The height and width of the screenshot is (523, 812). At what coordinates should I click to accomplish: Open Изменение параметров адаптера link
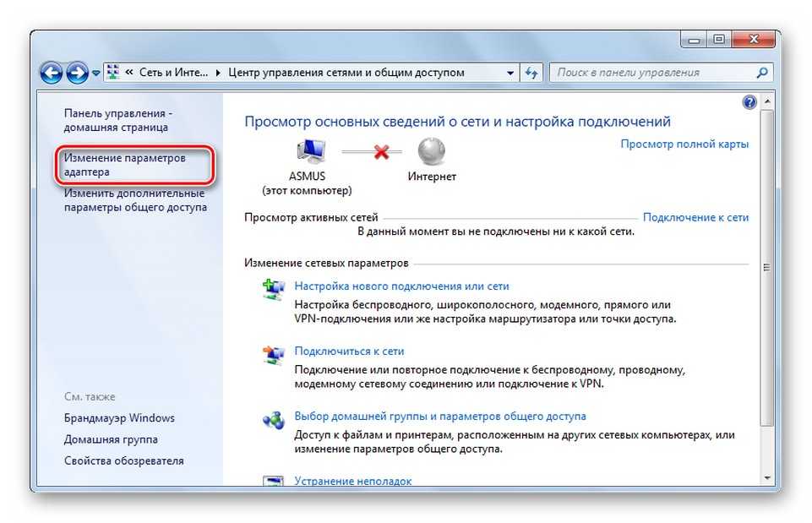124,165
